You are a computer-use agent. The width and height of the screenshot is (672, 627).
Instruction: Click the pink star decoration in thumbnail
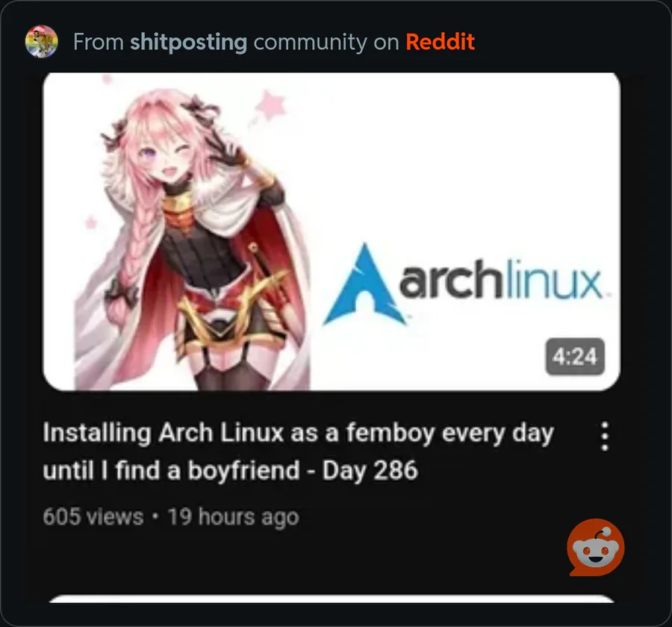tap(271, 104)
